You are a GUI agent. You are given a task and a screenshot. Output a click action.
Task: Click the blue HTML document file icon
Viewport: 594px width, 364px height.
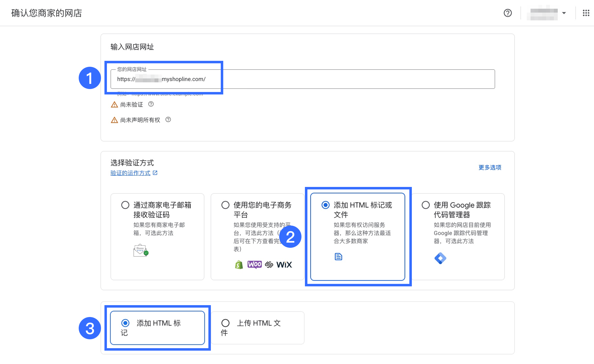pos(338,257)
